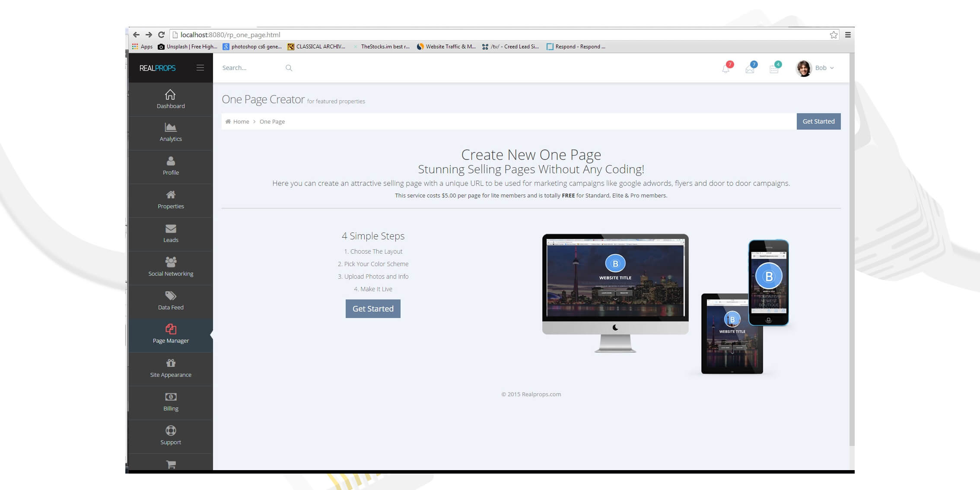Click the search magnifier icon
The image size is (980, 490).
[x=289, y=68]
